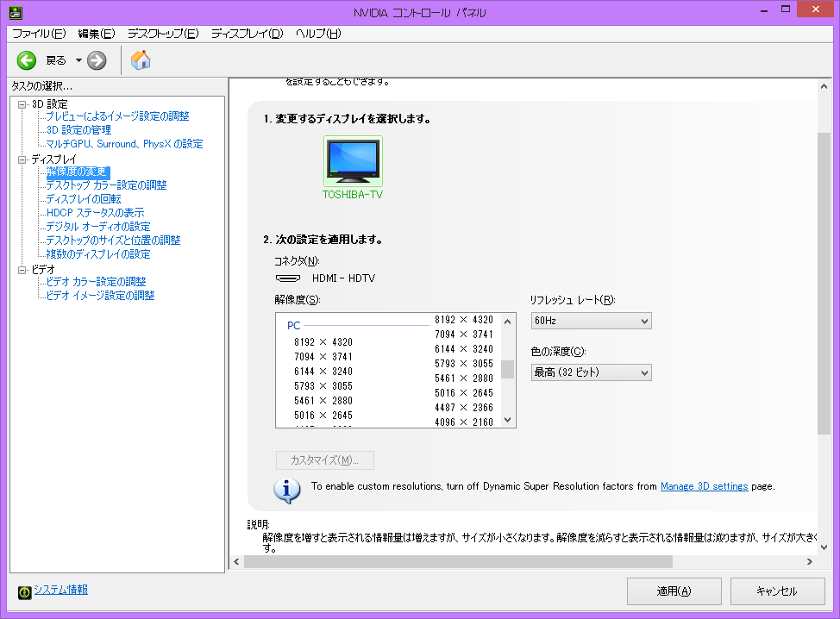Click the HDMI connector icon
The height and width of the screenshot is (619, 840).
pyautogui.click(x=288, y=278)
